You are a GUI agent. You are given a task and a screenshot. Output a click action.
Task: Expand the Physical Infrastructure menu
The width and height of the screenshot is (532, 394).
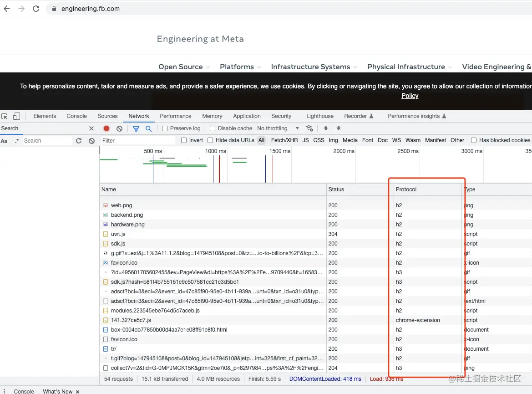[x=410, y=67]
